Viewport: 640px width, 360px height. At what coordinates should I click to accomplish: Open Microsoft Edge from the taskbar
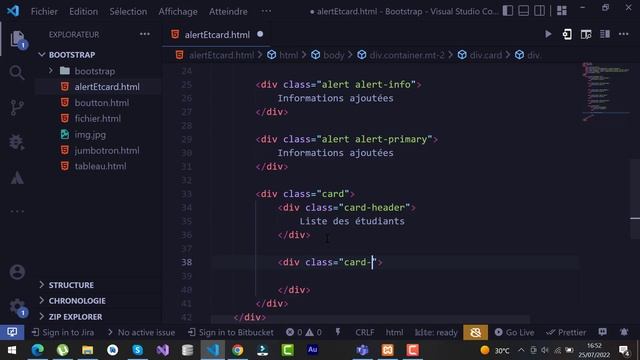[x=37, y=350]
